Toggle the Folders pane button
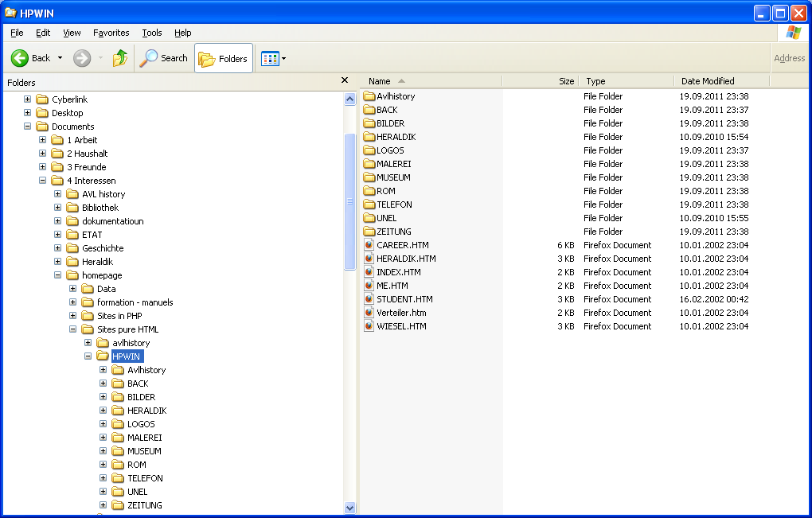Viewport: 812px width, 518px height. click(x=224, y=58)
